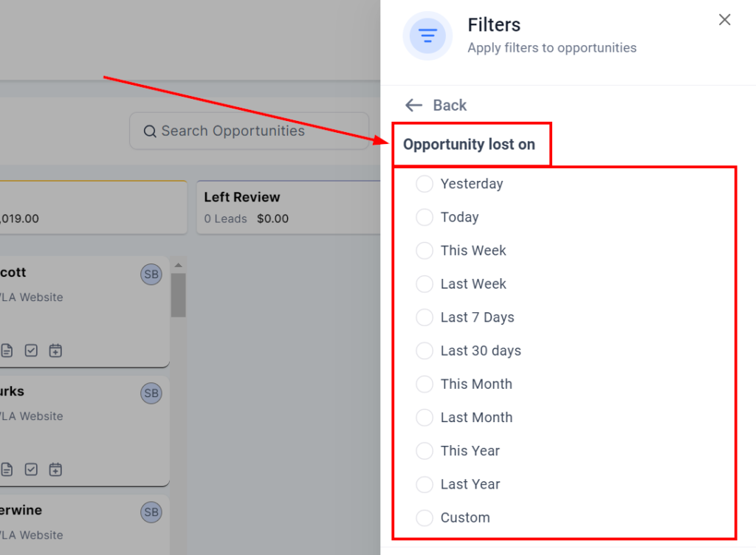Select the This Month radio button
756x555 pixels.
(x=425, y=384)
